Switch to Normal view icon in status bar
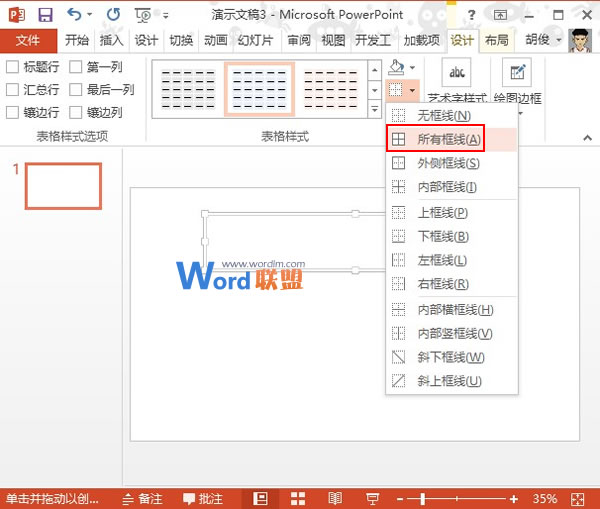This screenshot has width=600, height=509. click(x=260, y=498)
